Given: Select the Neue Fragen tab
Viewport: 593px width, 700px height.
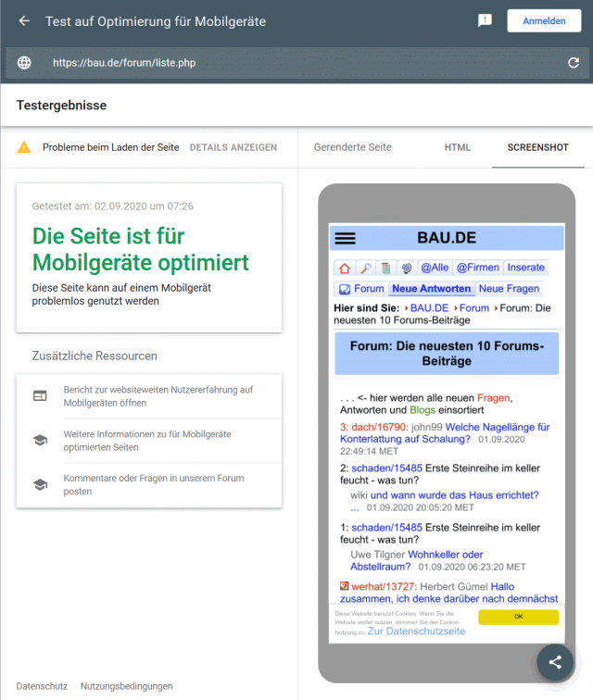Looking at the screenshot, I should tap(509, 289).
